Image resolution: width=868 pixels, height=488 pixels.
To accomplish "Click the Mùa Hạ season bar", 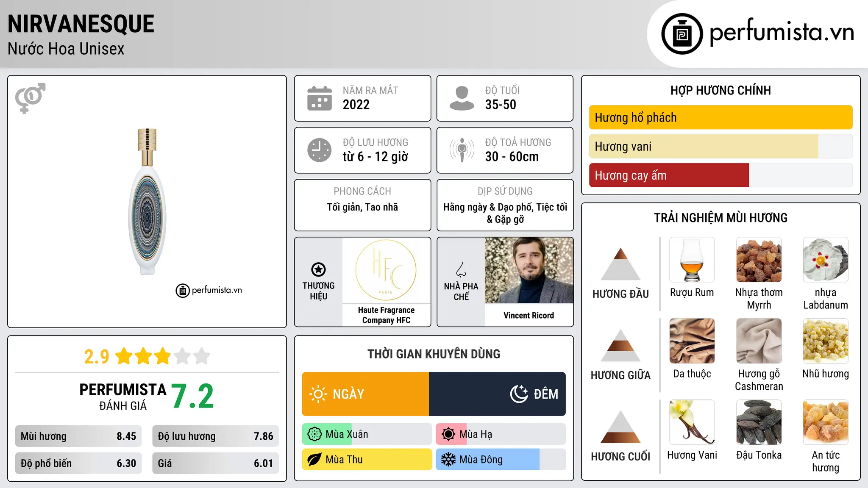I will [x=501, y=434].
